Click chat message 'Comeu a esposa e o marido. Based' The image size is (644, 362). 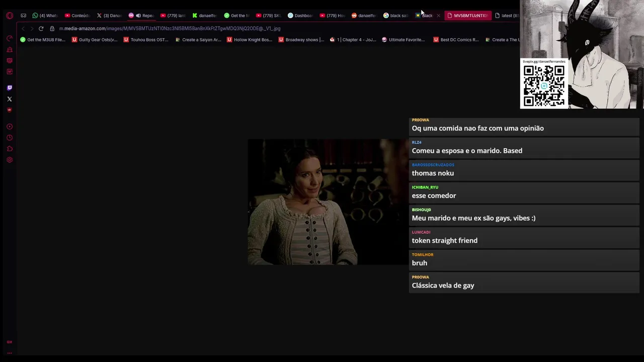(467, 151)
